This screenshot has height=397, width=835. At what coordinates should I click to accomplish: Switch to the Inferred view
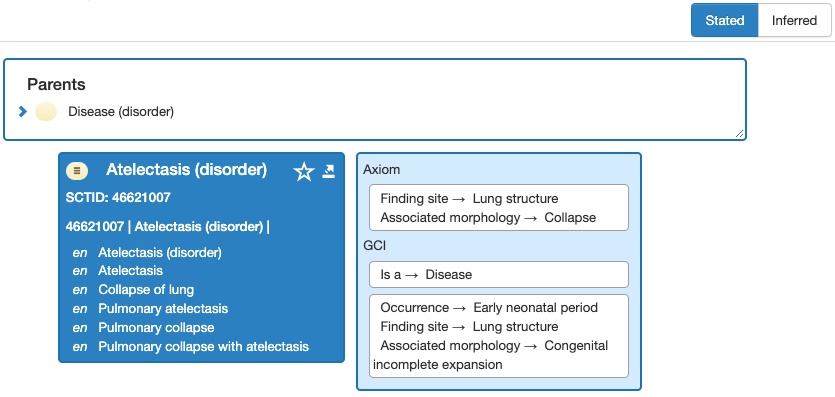[x=794, y=20]
